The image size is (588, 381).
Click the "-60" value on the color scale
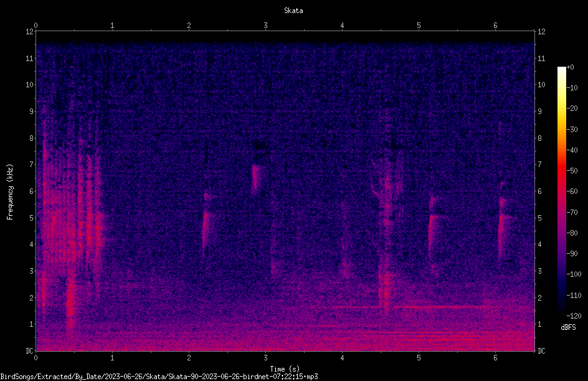tap(572, 191)
